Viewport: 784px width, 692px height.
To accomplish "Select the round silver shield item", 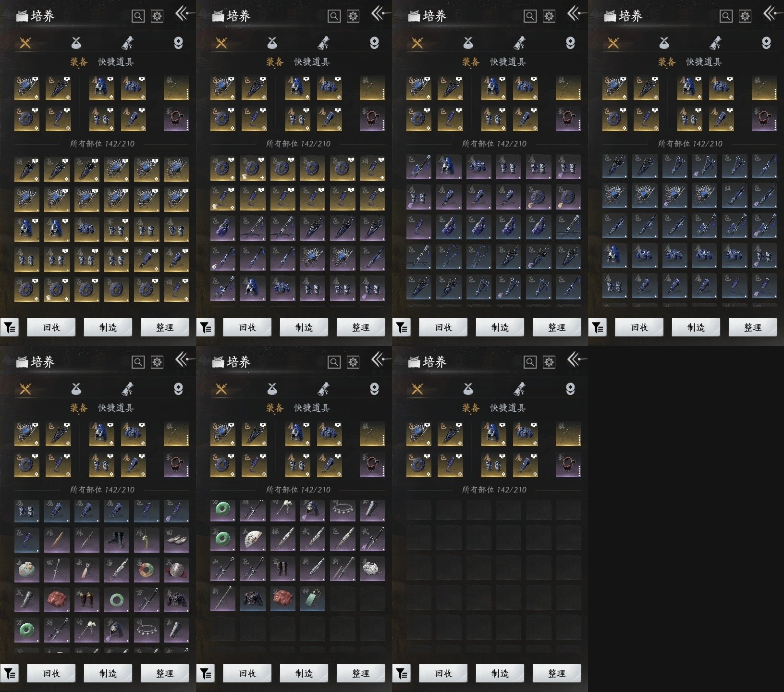I will [176, 570].
